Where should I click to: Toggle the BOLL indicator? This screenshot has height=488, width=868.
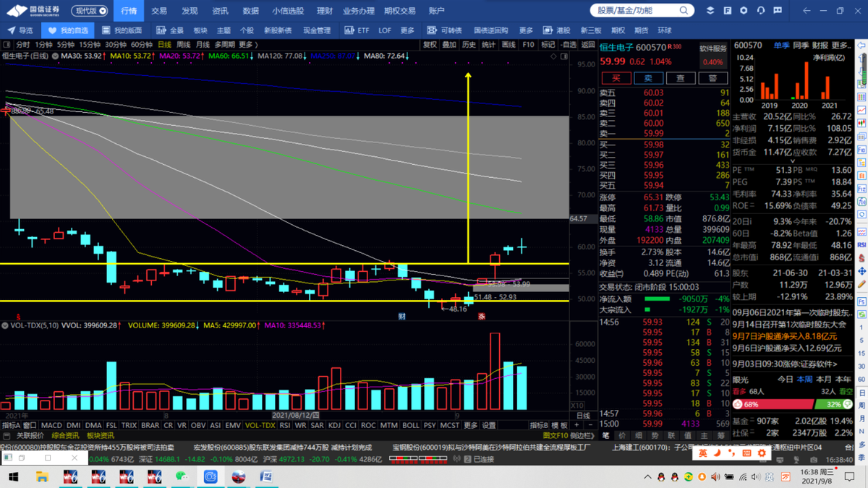point(410,426)
